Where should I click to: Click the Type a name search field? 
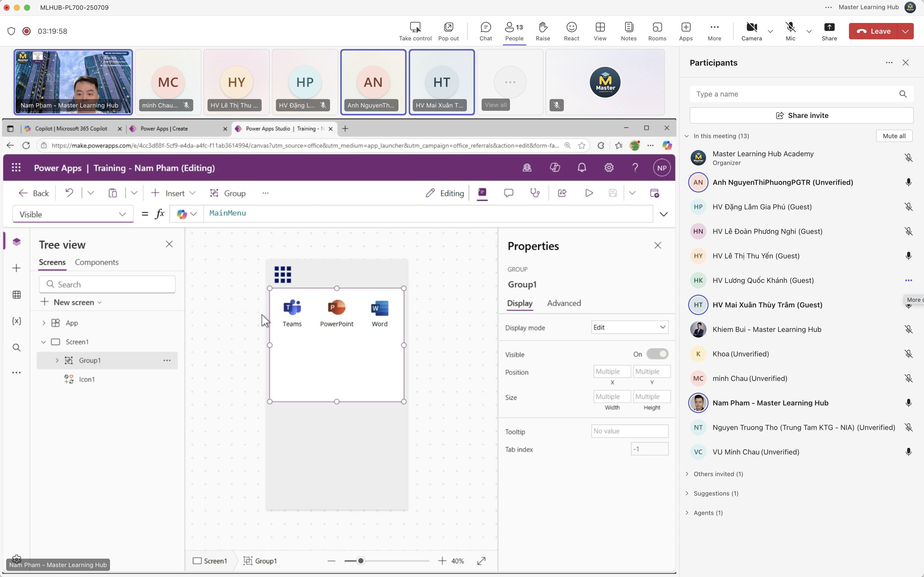pos(801,94)
